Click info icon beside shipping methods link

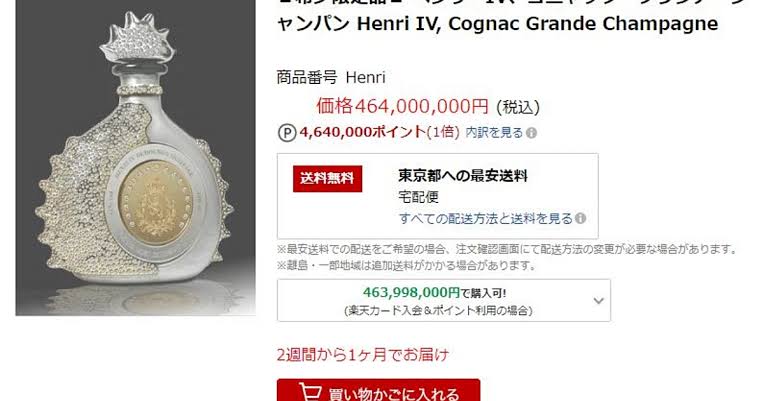[580, 218]
